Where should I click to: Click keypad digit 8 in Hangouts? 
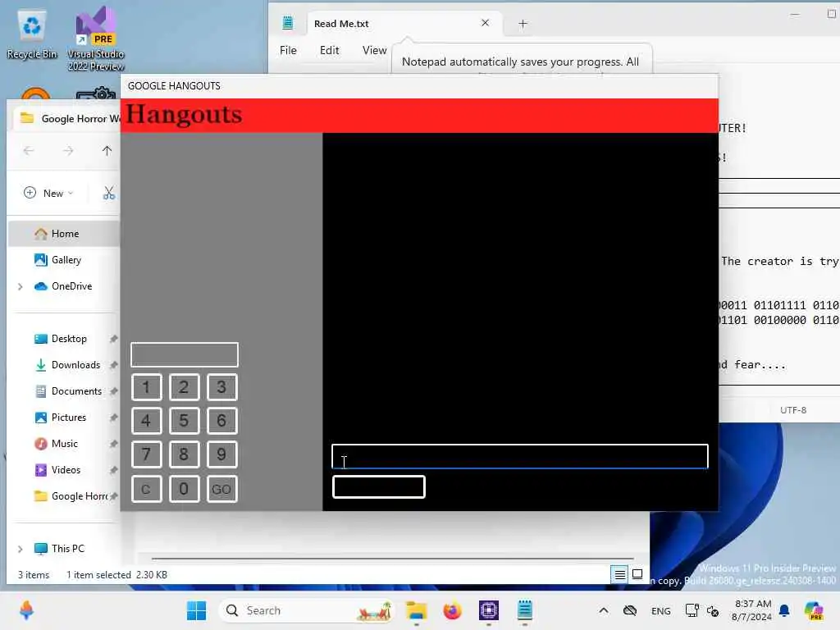click(184, 454)
